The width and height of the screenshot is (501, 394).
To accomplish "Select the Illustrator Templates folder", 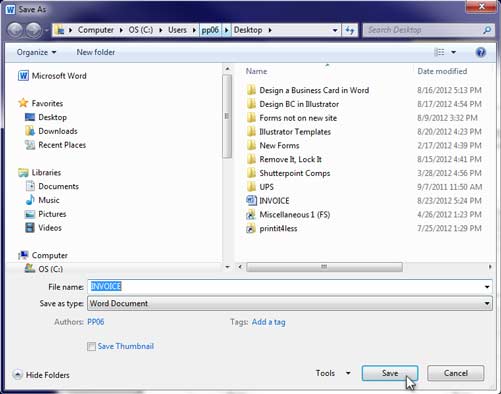I will (295, 132).
